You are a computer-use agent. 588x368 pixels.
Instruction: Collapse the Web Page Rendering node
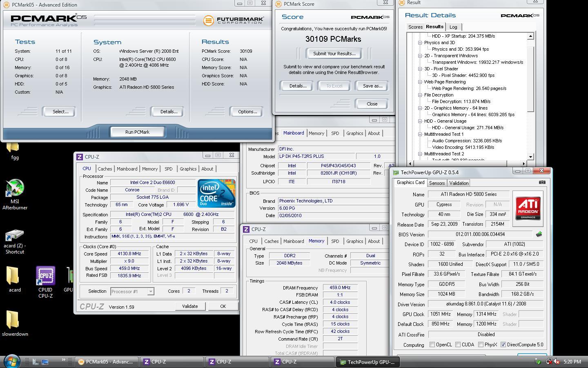pos(420,82)
